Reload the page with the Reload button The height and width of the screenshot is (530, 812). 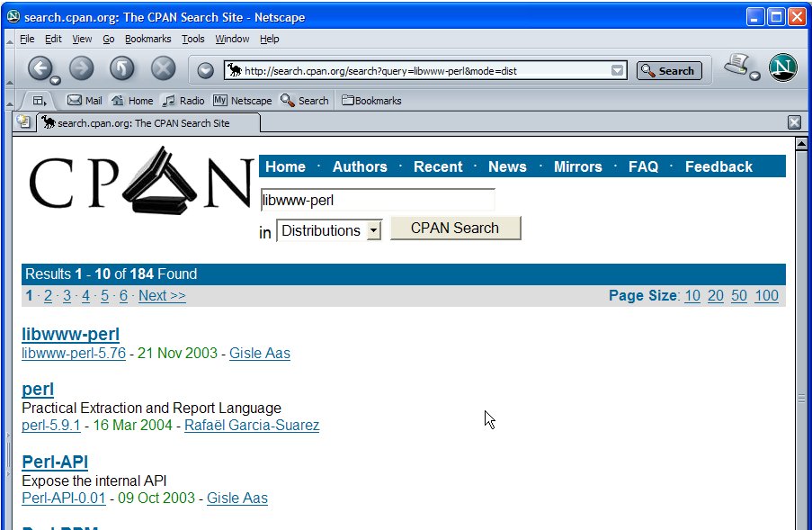[x=121, y=67]
